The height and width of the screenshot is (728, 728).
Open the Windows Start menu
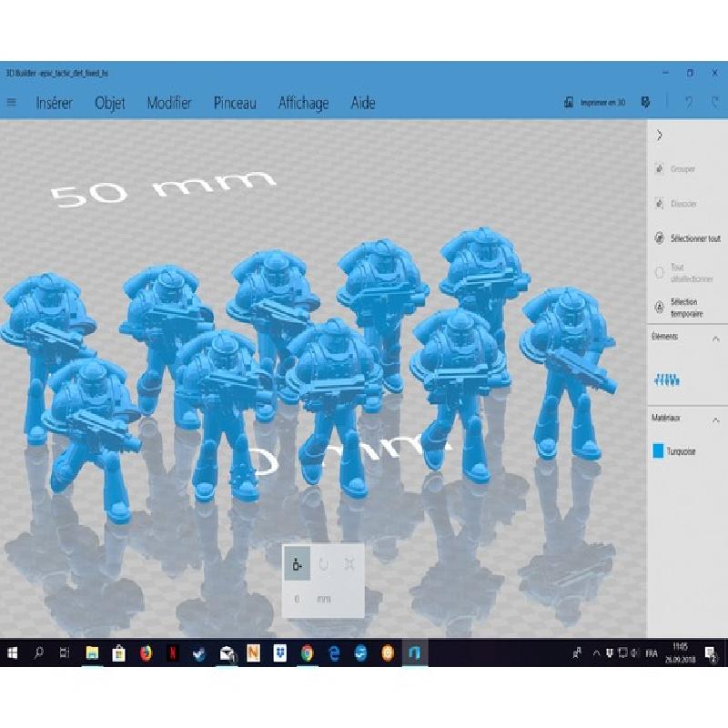click(13, 653)
